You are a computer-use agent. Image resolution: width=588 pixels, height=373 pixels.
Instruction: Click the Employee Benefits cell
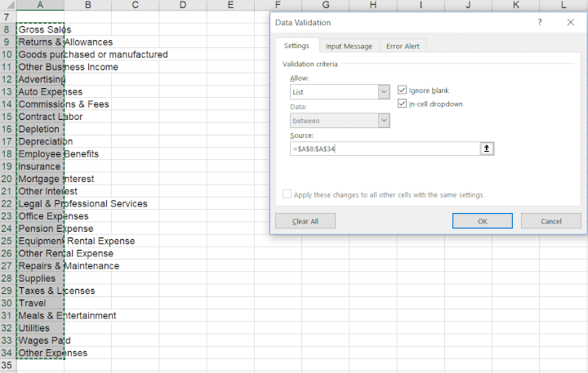pos(40,153)
